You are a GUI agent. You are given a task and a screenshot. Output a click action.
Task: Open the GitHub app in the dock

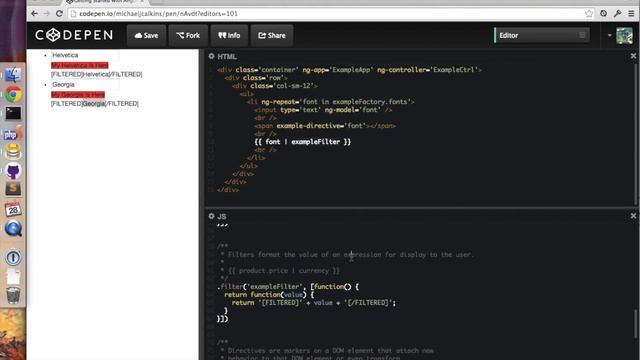(13, 171)
